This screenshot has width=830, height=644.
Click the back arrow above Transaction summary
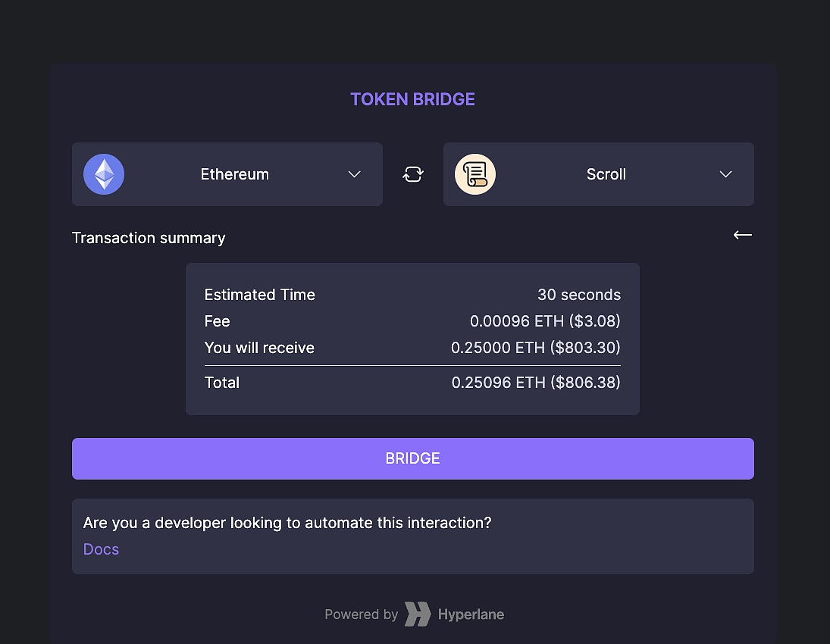(x=742, y=236)
